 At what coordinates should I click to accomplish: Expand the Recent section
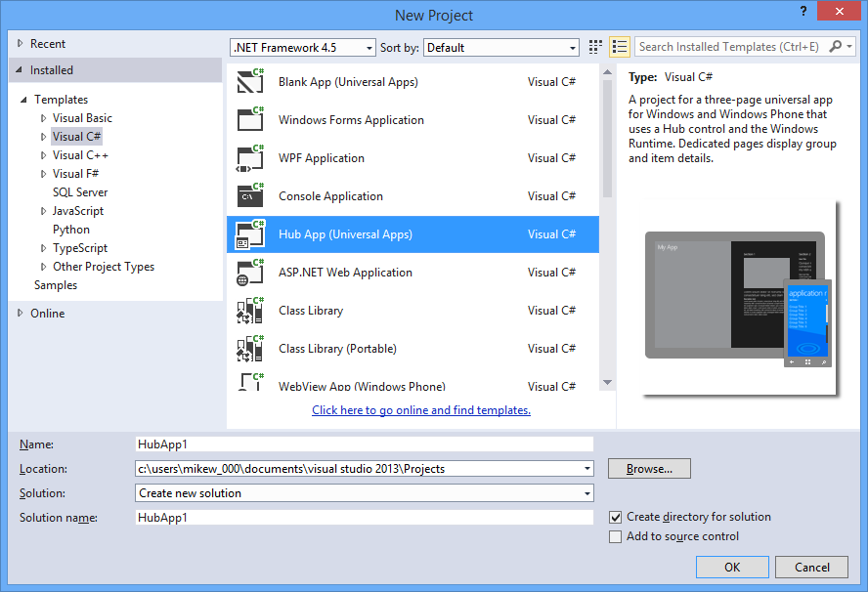(20, 43)
